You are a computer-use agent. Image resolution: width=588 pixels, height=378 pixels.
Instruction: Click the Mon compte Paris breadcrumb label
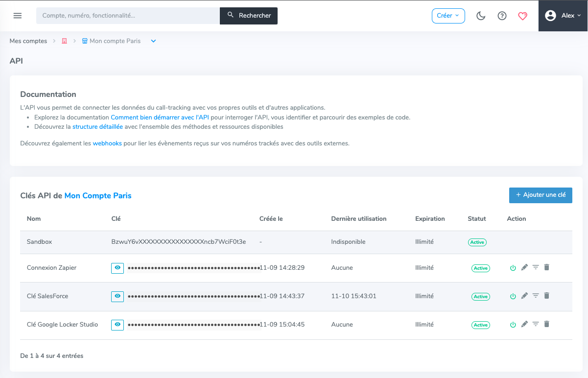[x=115, y=41]
